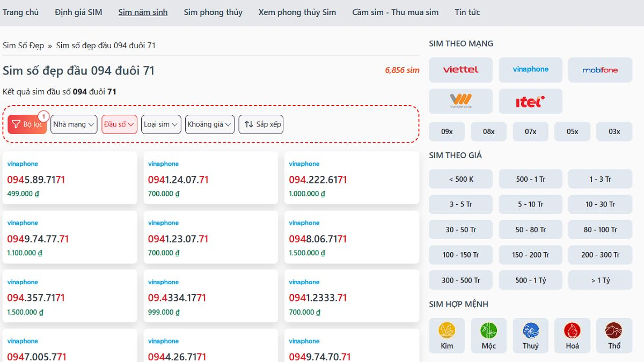Select the 500 - 1 Tr price range
This screenshot has width=644, height=362.
tap(530, 179)
